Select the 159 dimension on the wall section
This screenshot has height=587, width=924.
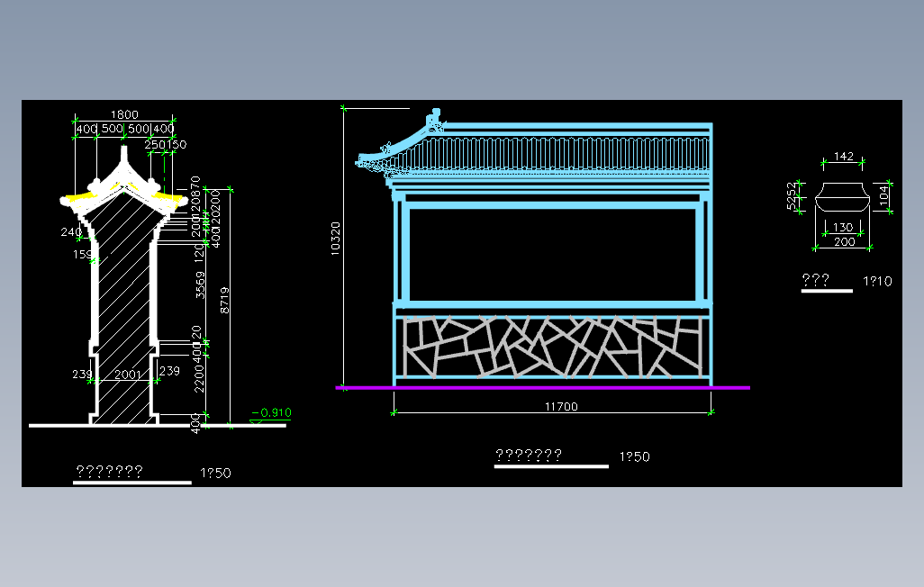coord(83,255)
